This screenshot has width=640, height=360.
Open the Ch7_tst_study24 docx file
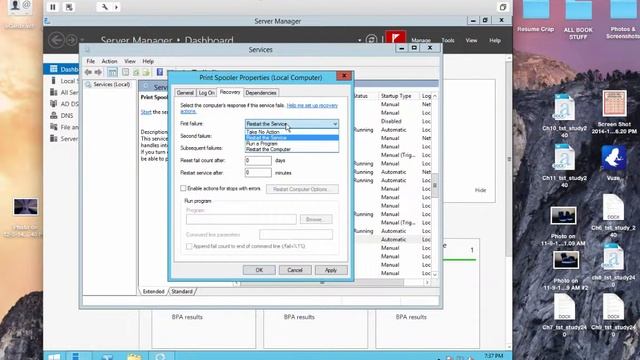pyautogui.click(x=564, y=315)
